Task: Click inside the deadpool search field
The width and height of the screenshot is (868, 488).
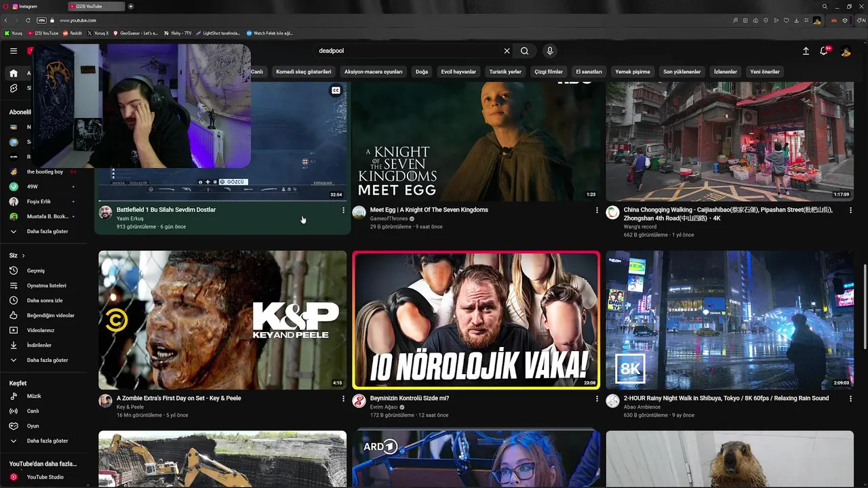Action: click(407, 51)
